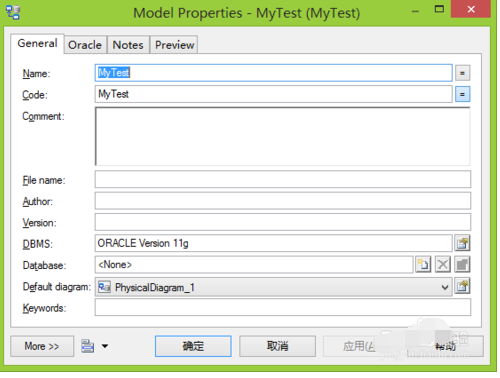The width and height of the screenshot is (500, 378).
Task: Click into the Code field
Action: 273,94
